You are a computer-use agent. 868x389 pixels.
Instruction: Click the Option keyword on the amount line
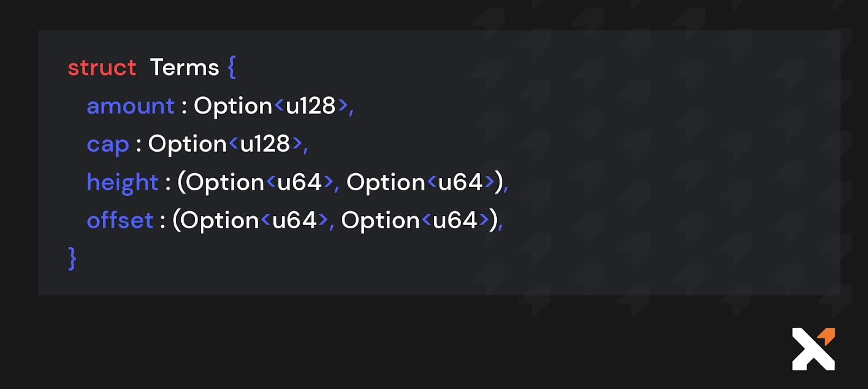click(x=233, y=106)
